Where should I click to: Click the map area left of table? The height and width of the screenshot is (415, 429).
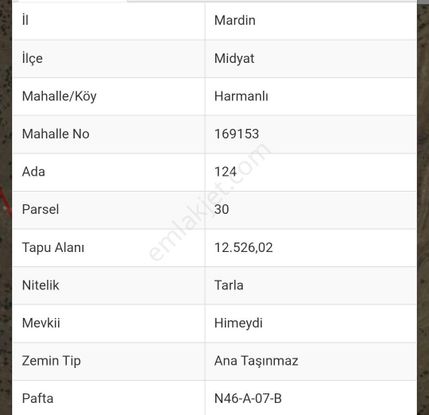click(x=6, y=207)
